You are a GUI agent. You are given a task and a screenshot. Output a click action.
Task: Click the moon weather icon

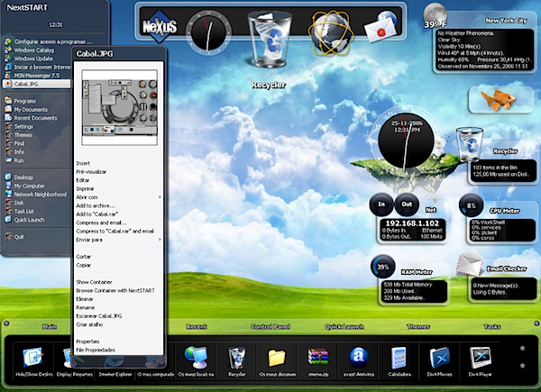click(x=435, y=14)
